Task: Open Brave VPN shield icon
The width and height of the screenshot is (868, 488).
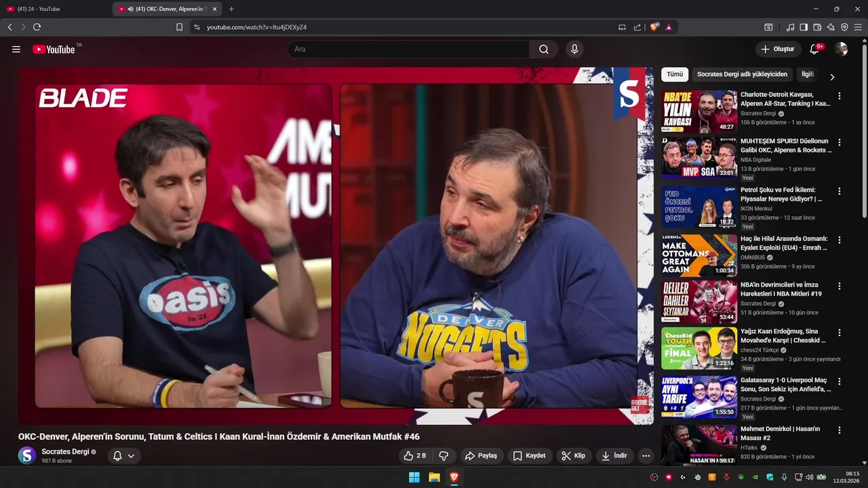Action: coord(844,27)
